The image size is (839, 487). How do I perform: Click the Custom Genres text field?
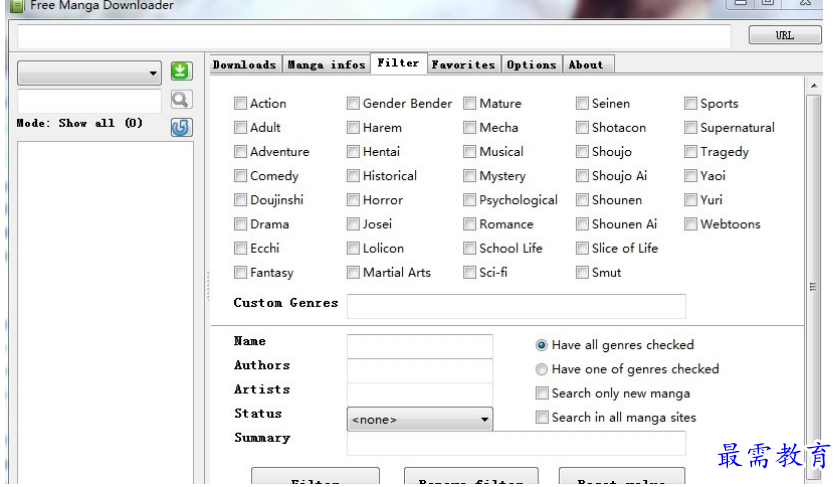[x=516, y=306]
